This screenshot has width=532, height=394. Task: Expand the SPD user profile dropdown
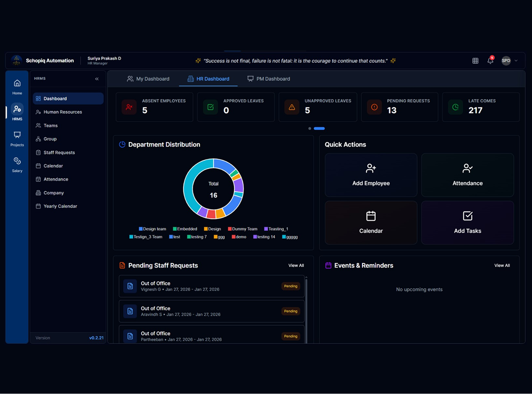(x=510, y=61)
